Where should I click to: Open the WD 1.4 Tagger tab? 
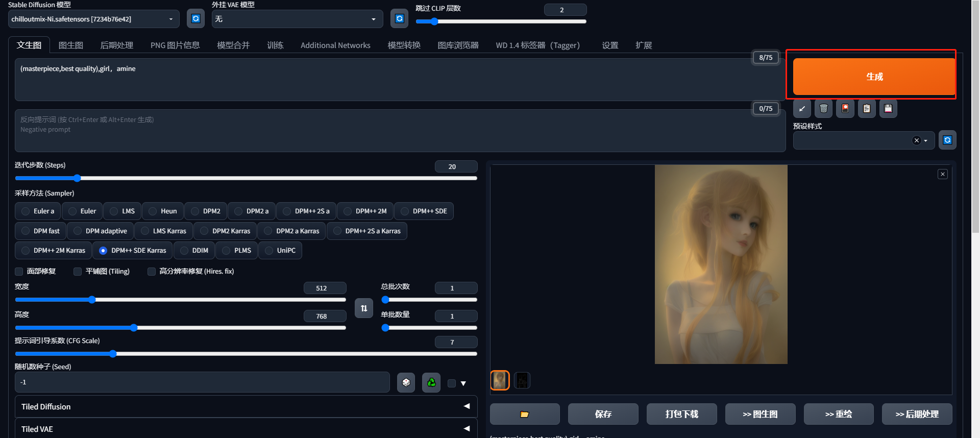(538, 45)
